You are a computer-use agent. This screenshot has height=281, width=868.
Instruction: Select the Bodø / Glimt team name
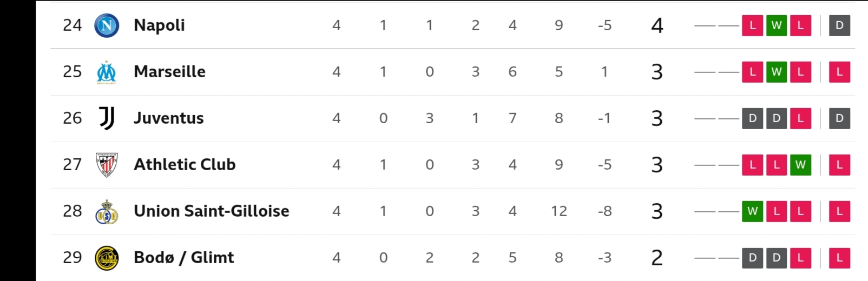click(x=184, y=258)
